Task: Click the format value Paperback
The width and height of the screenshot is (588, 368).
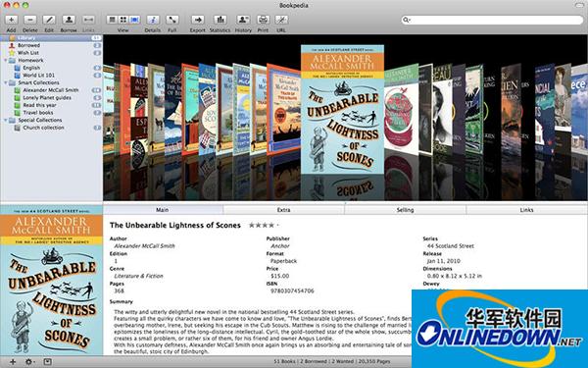Action: pos(283,261)
